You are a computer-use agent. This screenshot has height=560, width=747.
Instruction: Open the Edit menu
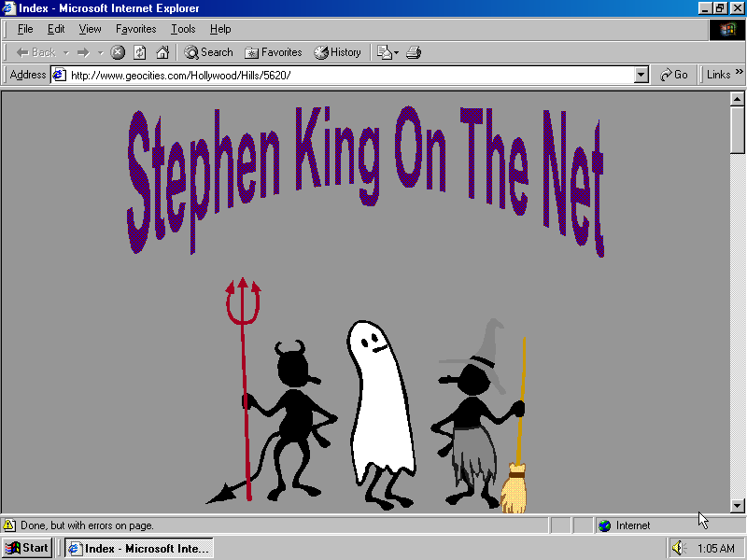pos(56,29)
